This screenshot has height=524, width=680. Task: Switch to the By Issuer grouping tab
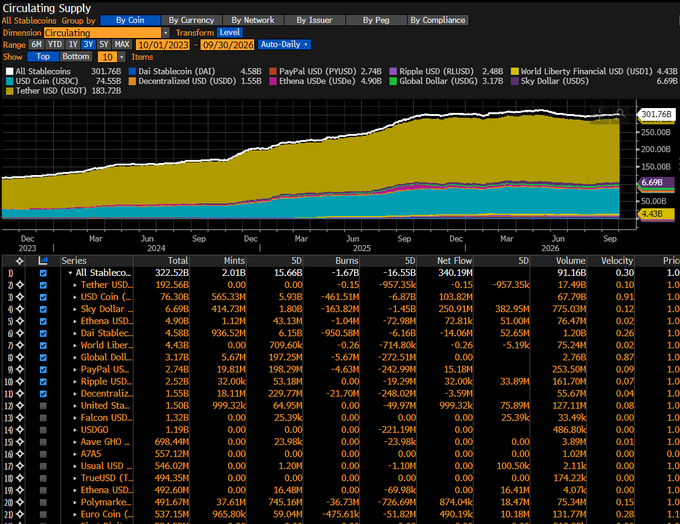[x=314, y=20]
